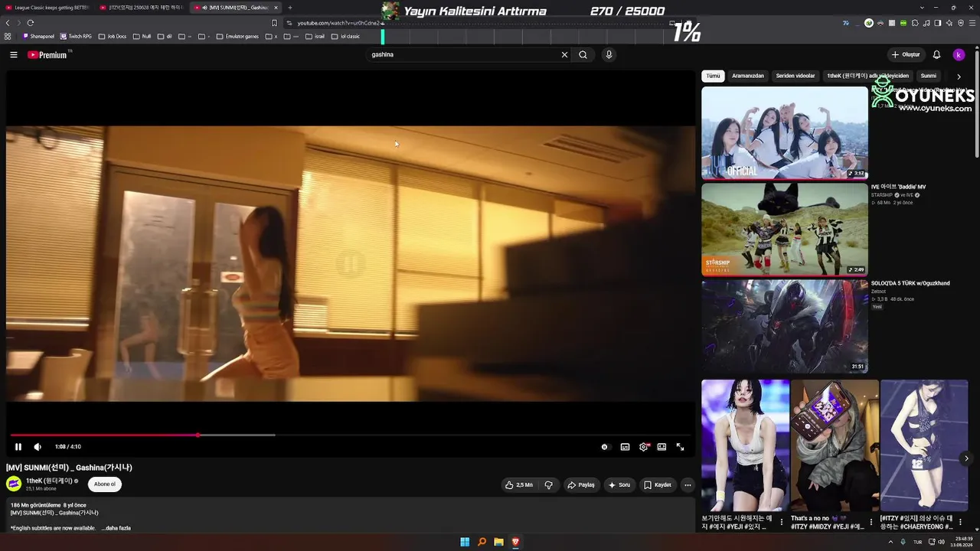This screenshot has width=980, height=551.
Task: Open YouTube notifications bell
Action: [x=936, y=54]
